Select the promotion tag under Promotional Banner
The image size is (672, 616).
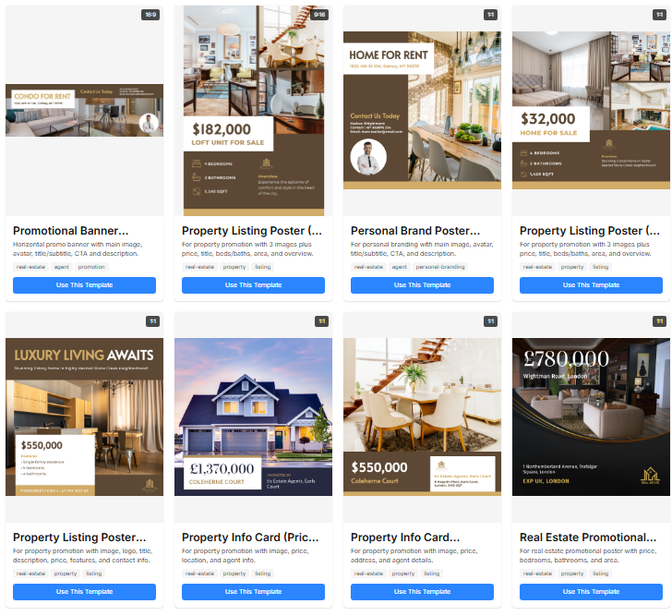[x=91, y=267]
